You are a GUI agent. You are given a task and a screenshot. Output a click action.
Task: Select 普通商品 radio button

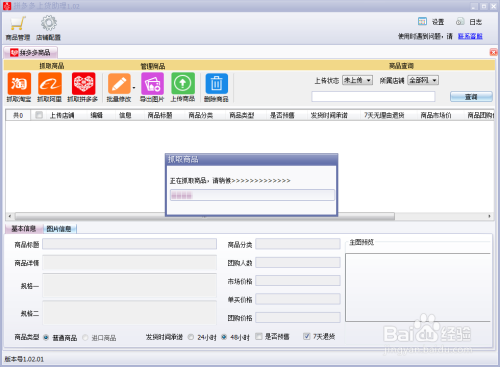tap(46, 338)
